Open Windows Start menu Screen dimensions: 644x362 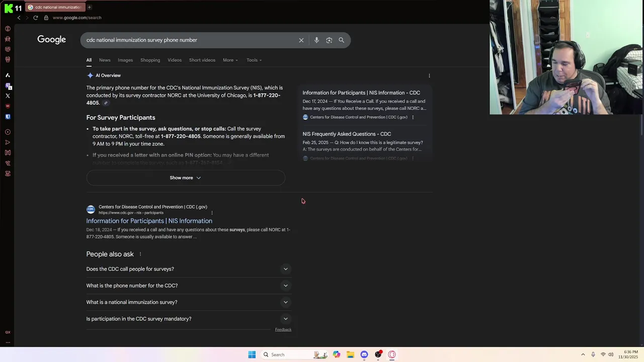pyautogui.click(x=252, y=354)
